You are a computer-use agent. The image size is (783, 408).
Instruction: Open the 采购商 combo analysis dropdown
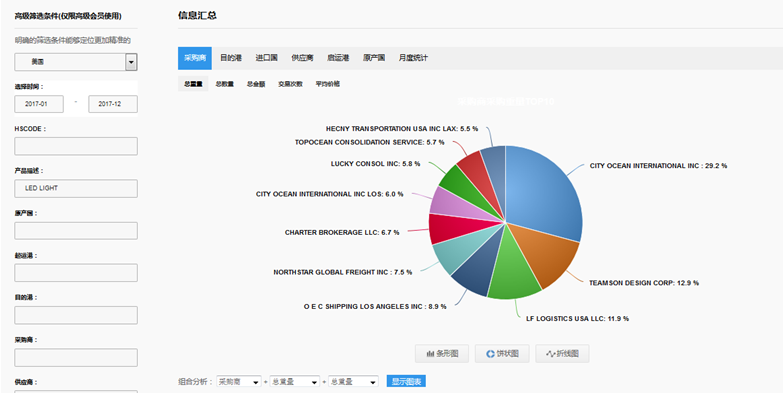(x=239, y=382)
